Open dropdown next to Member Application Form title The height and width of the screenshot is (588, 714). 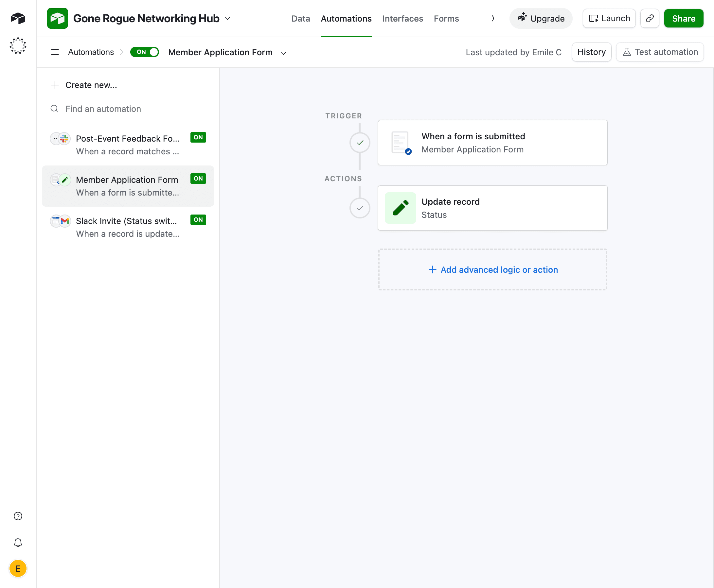click(x=283, y=53)
